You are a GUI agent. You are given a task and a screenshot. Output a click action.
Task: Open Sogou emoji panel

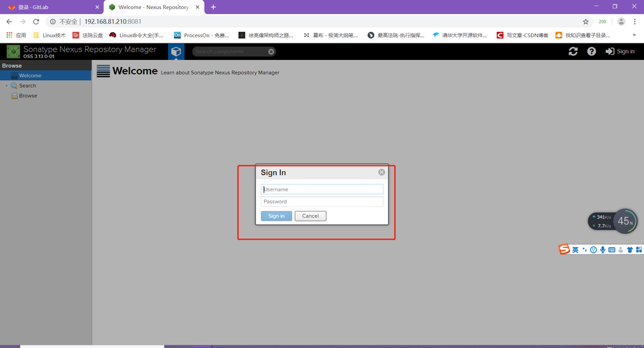594,249
